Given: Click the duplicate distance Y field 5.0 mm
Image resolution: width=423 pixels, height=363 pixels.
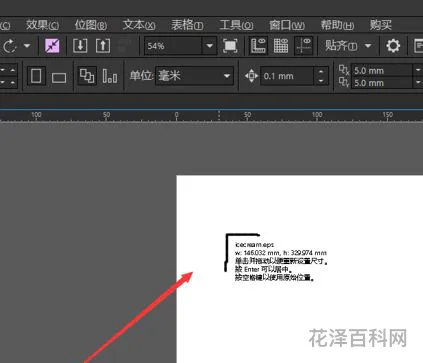Looking at the screenshot, I should (382, 83).
